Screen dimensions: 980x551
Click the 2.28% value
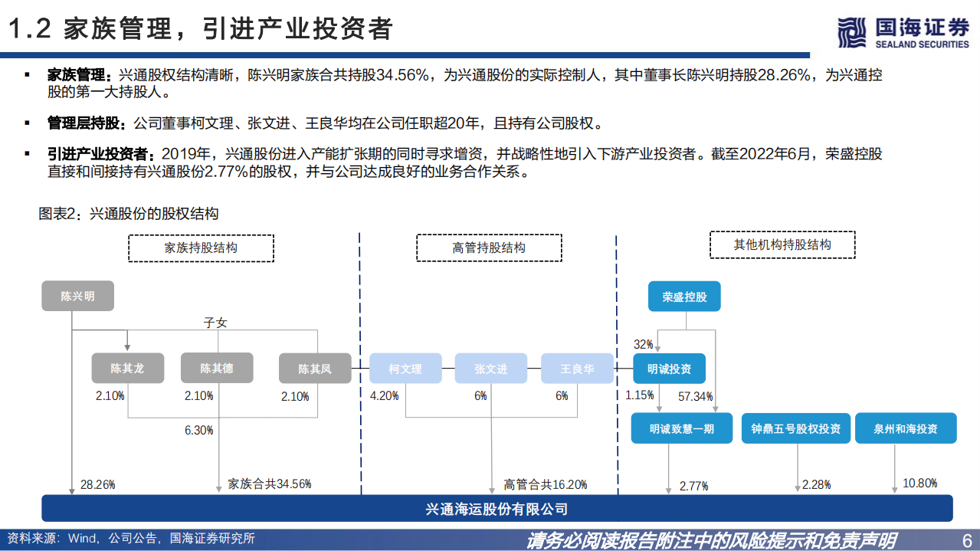coord(815,485)
